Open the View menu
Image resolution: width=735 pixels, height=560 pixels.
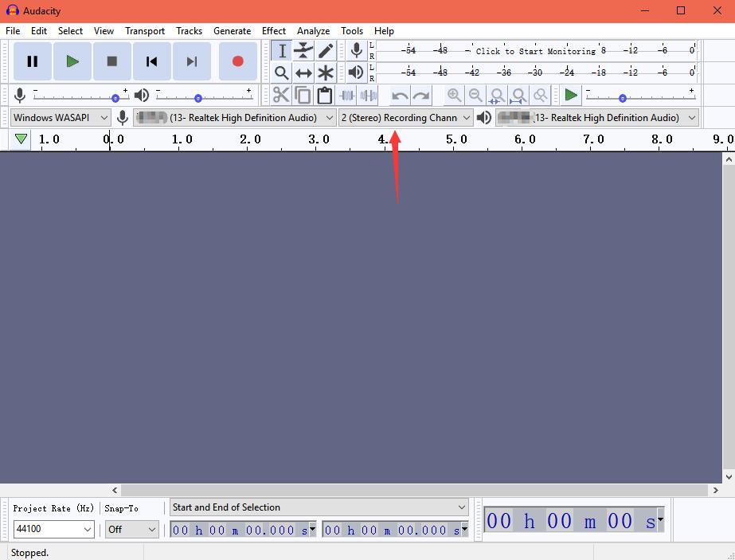click(x=104, y=31)
